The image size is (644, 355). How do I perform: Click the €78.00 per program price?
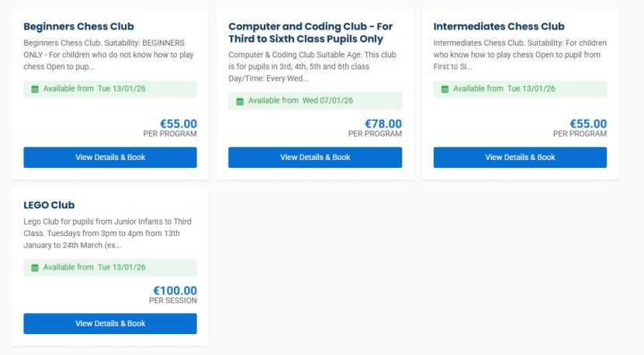pos(383,124)
